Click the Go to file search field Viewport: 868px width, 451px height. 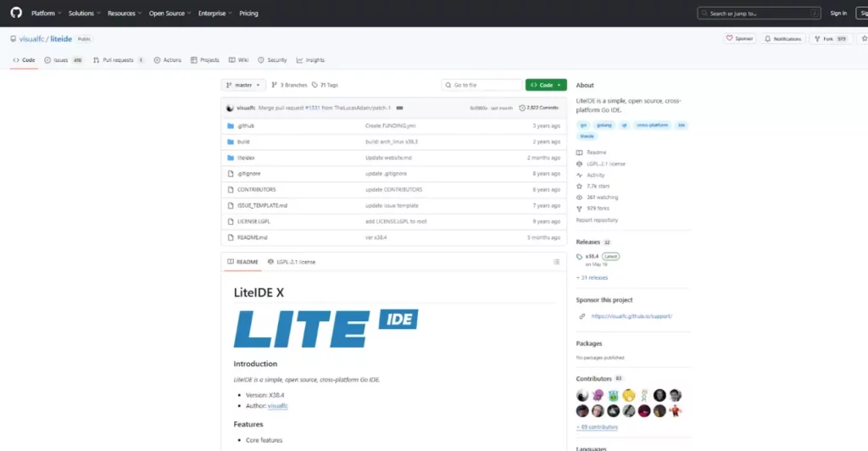click(x=481, y=85)
